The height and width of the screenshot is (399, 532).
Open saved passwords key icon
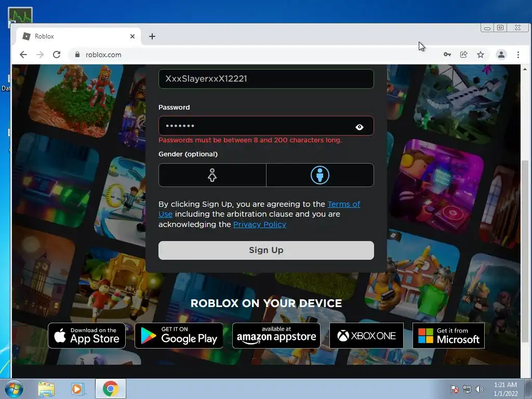(x=447, y=55)
